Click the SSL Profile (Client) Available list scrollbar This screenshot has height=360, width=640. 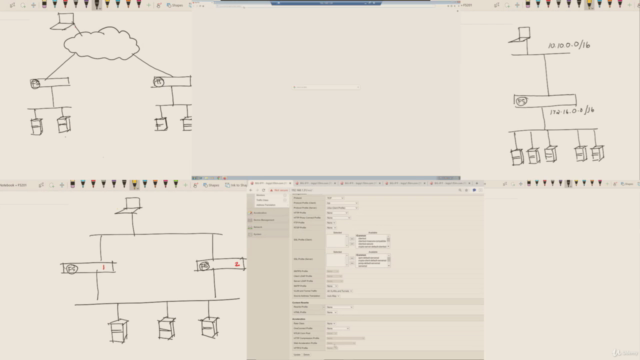[x=388, y=241]
